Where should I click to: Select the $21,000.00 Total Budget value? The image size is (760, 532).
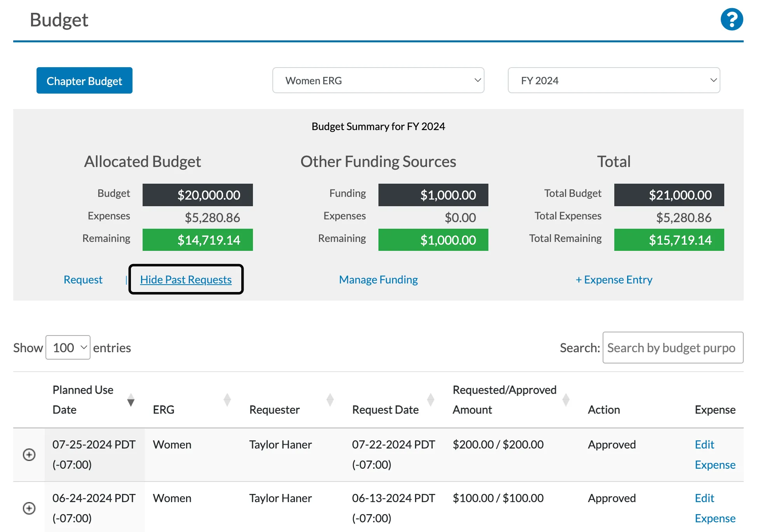coord(669,195)
